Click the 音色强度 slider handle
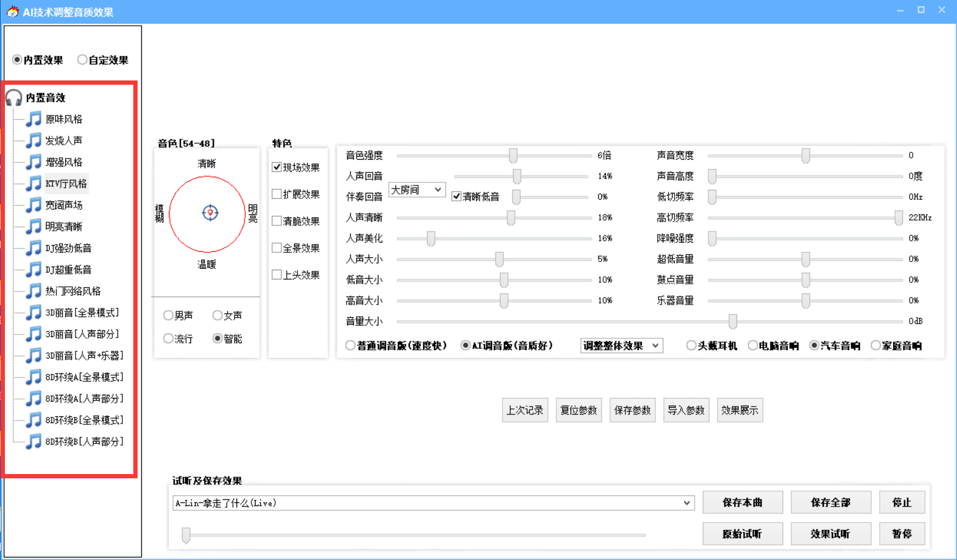The image size is (957, 560). point(513,155)
